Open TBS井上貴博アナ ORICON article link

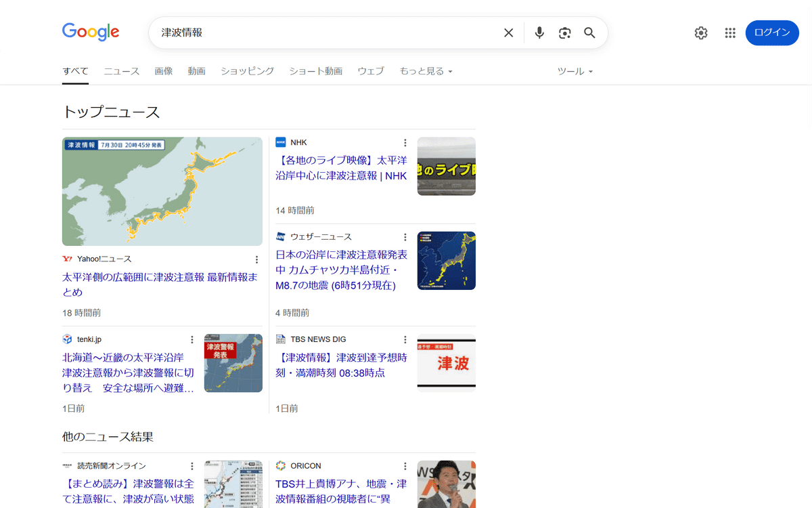pyautogui.click(x=342, y=492)
